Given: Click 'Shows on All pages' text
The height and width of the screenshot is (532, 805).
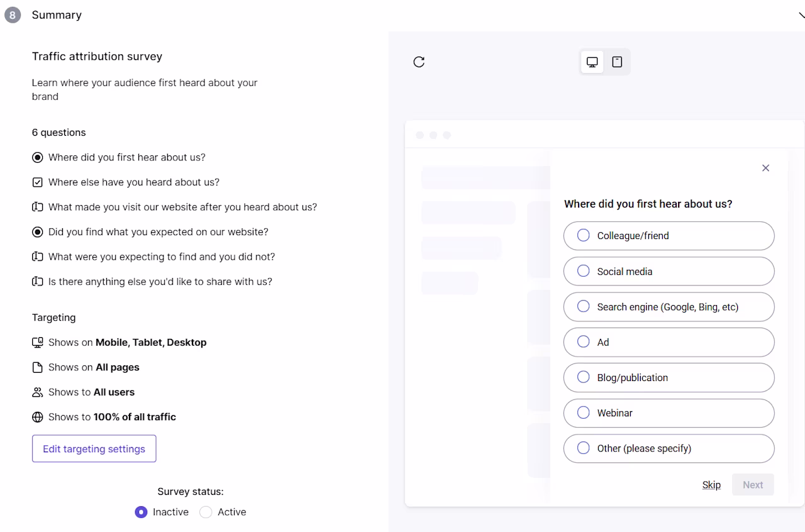Looking at the screenshot, I should click(94, 367).
